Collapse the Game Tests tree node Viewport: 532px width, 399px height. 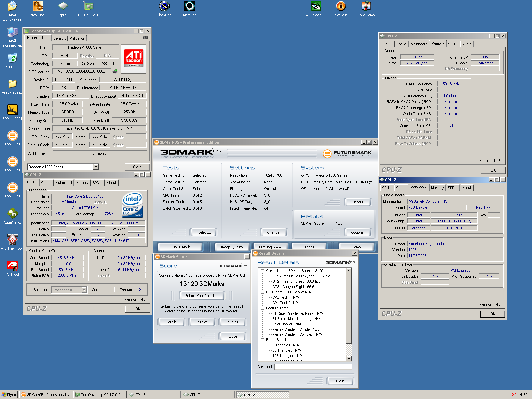click(262, 271)
